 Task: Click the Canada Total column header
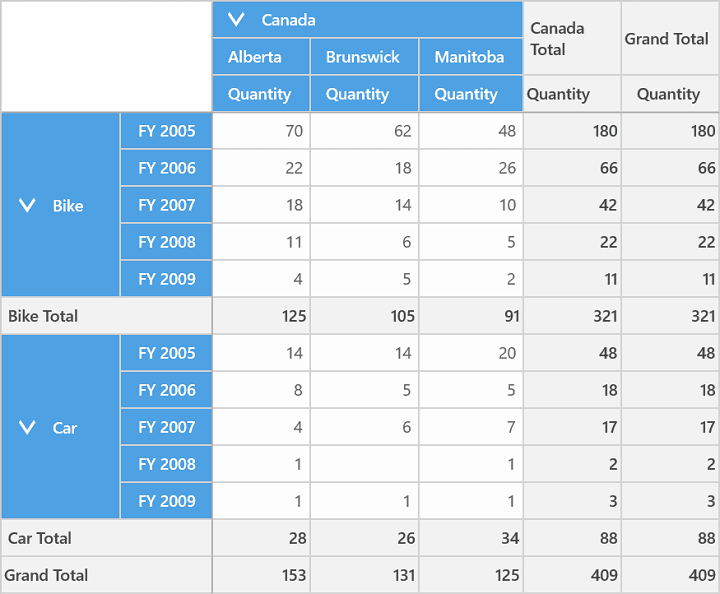click(572, 39)
